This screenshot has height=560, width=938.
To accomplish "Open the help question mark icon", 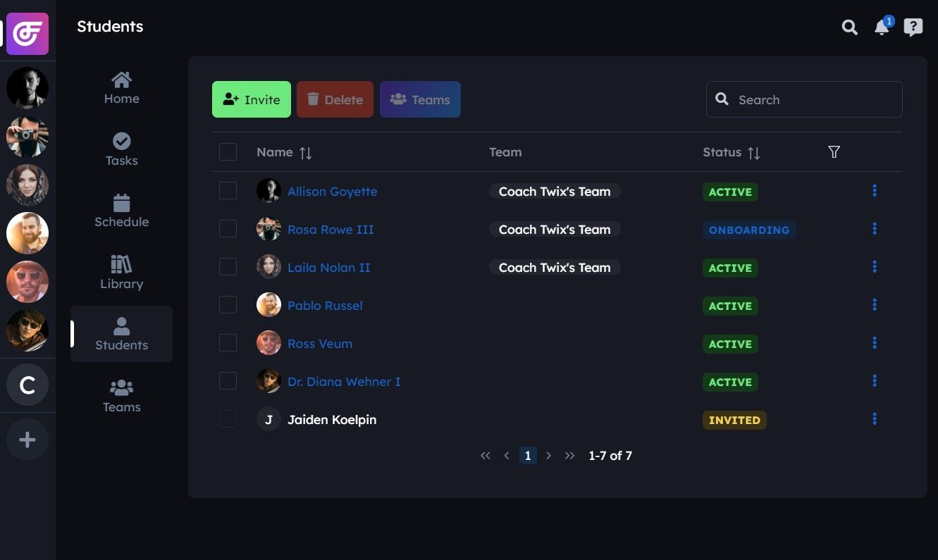I will click(x=913, y=27).
